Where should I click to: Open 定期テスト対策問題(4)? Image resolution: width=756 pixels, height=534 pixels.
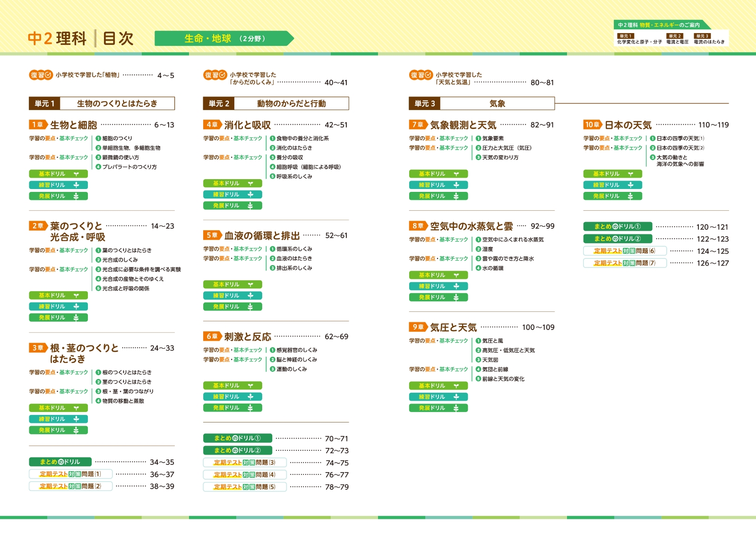(x=245, y=474)
